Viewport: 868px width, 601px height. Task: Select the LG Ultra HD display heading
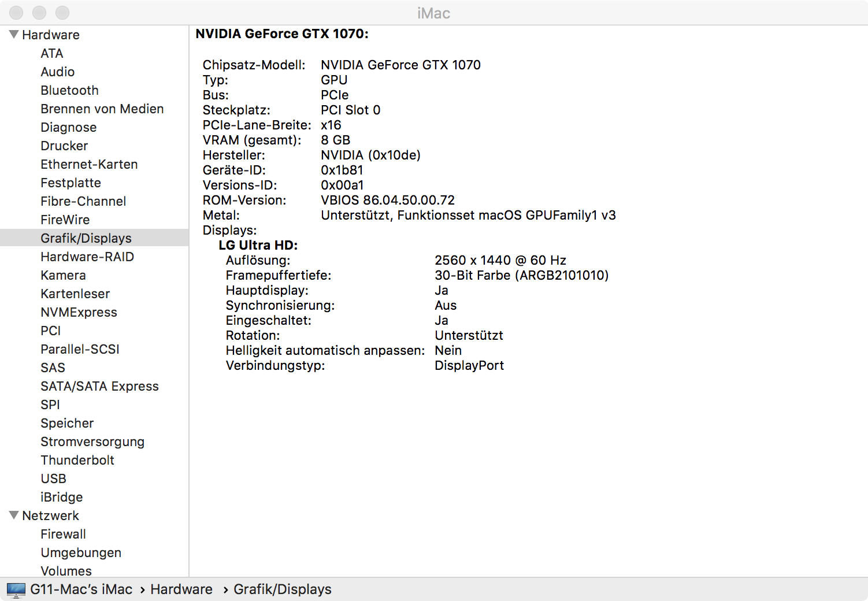pos(258,245)
